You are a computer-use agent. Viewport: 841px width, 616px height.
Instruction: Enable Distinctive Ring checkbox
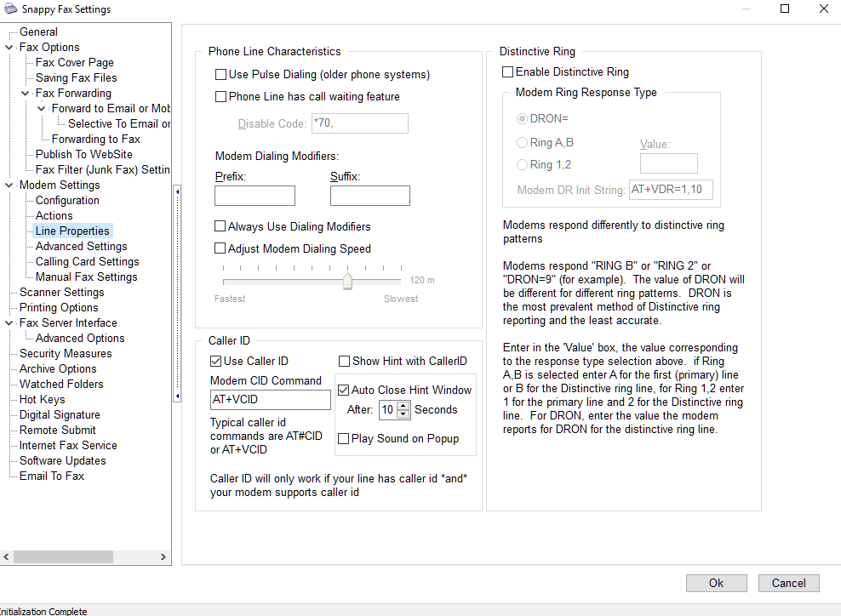point(507,71)
